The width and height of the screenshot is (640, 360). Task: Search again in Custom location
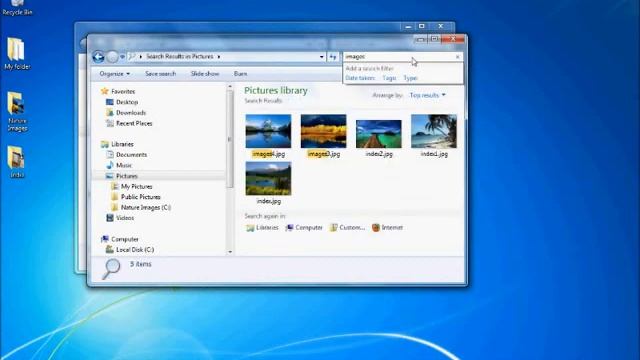[x=347, y=228]
